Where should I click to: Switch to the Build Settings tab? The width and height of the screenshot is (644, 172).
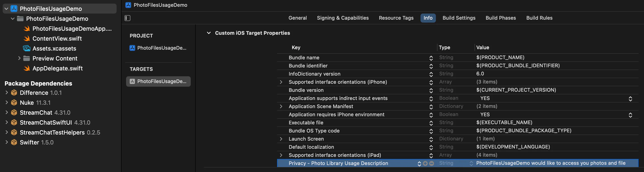(459, 18)
